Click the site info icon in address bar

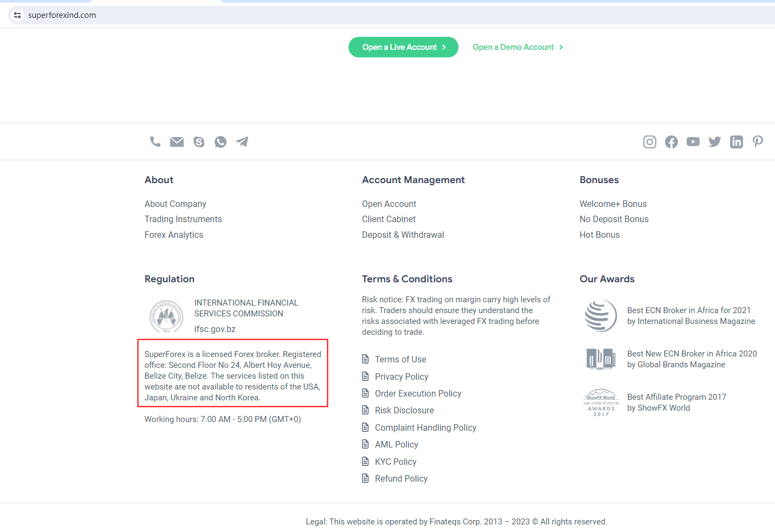point(17,15)
